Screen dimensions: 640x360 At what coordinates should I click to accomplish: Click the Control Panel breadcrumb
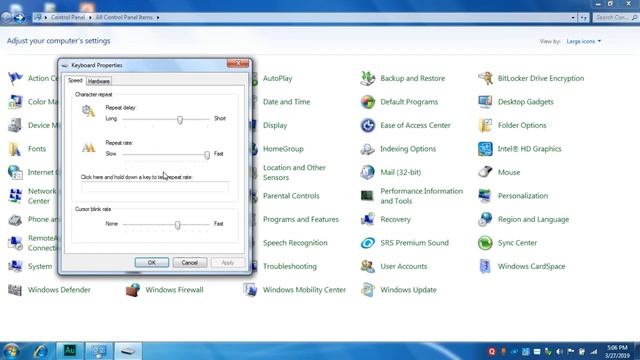point(68,18)
